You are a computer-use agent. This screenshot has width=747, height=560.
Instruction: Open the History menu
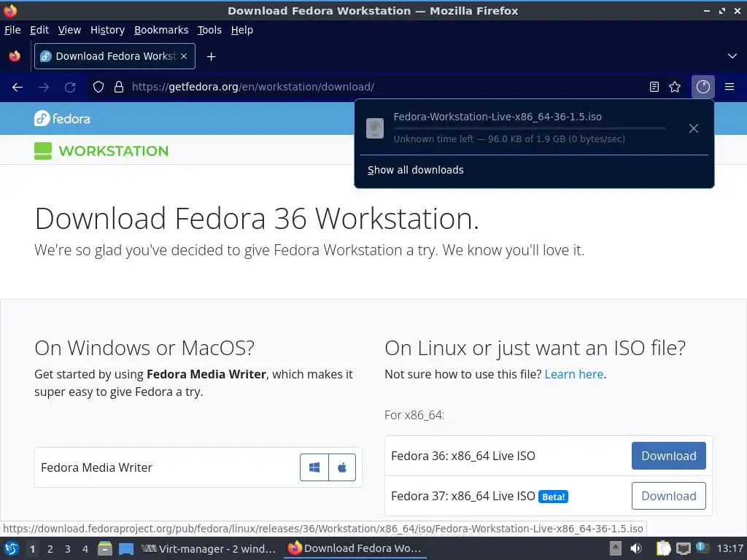click(x=107, y=30)
